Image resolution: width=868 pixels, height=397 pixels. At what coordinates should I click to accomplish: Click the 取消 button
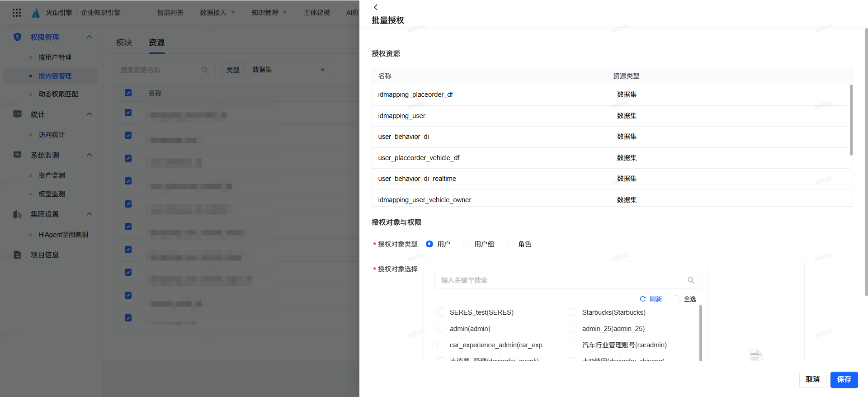pyautogui.click(x=813, y=379)
